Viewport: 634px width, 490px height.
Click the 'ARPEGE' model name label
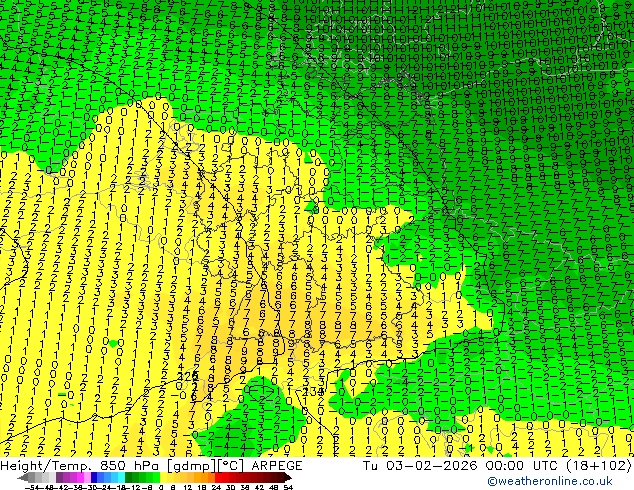277,466
